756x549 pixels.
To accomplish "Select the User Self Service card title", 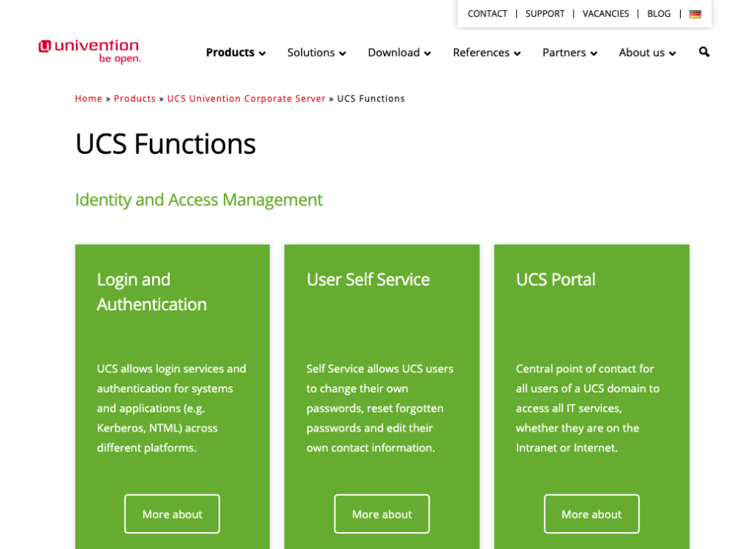I will click(368, 280).
